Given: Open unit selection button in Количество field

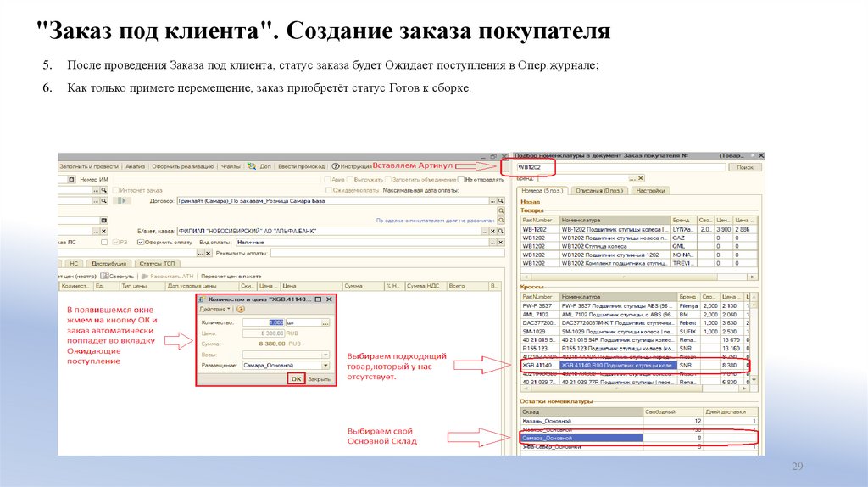Looking at the screenshot, I should coord(325,322).
